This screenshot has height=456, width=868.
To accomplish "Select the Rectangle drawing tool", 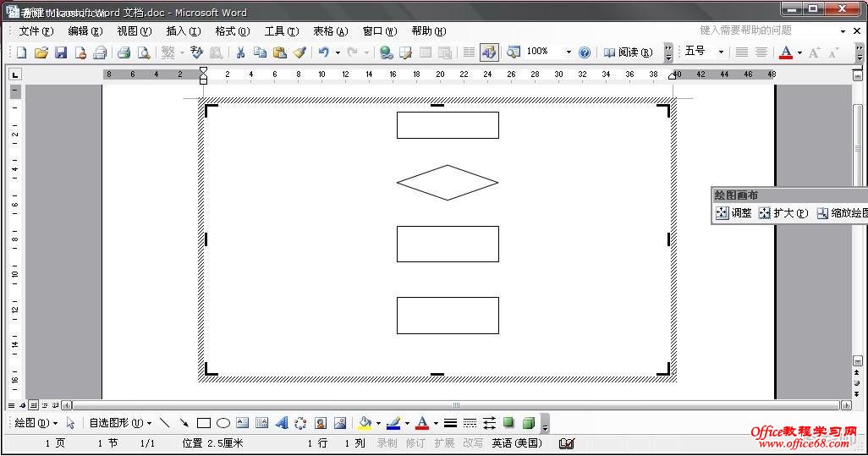I will pyautogui.click(x=204, y=423).
